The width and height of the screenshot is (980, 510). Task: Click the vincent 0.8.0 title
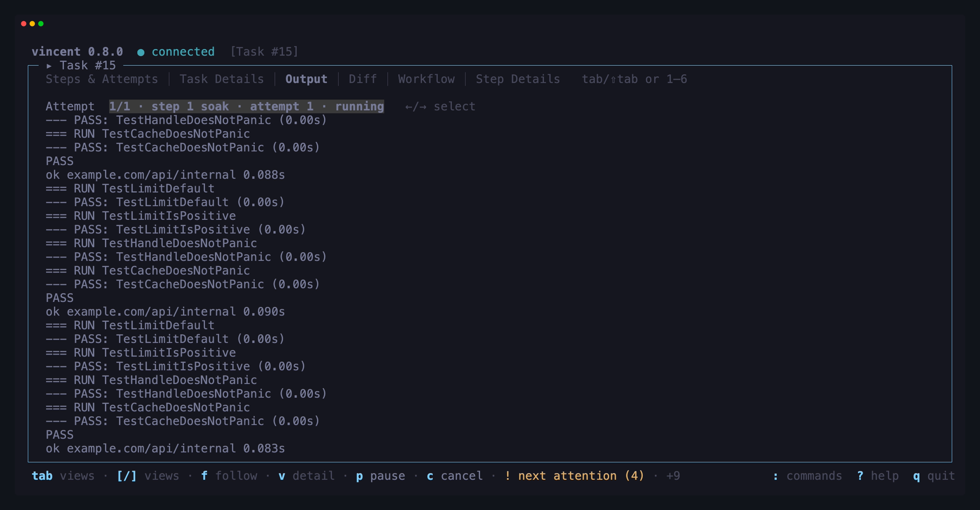click(x=77, y=52)
